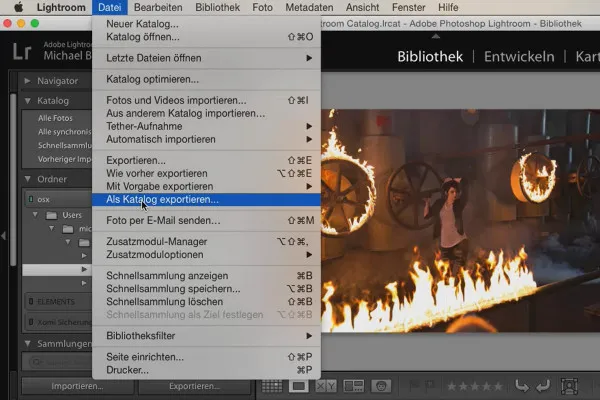Screen dimensions: 600x400
Task: Switch to Survey view in toolbar
Action: click(x=354, y=386)
